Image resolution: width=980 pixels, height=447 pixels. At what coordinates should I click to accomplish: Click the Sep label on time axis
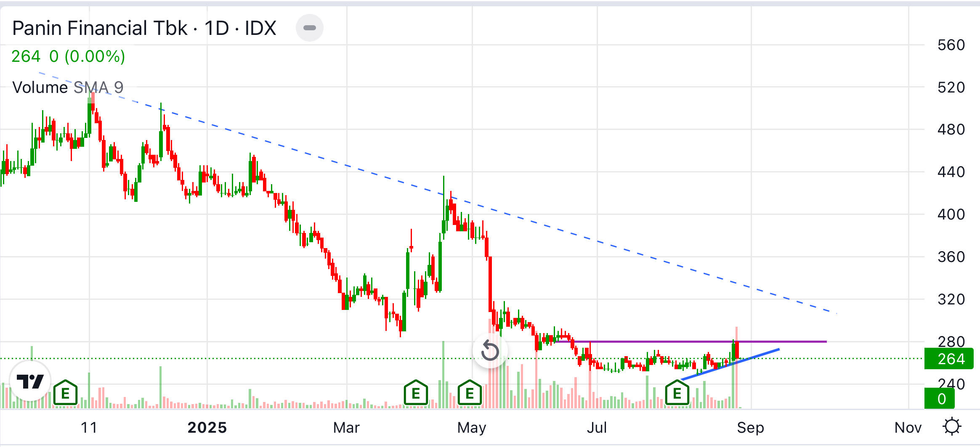[750, 428]
